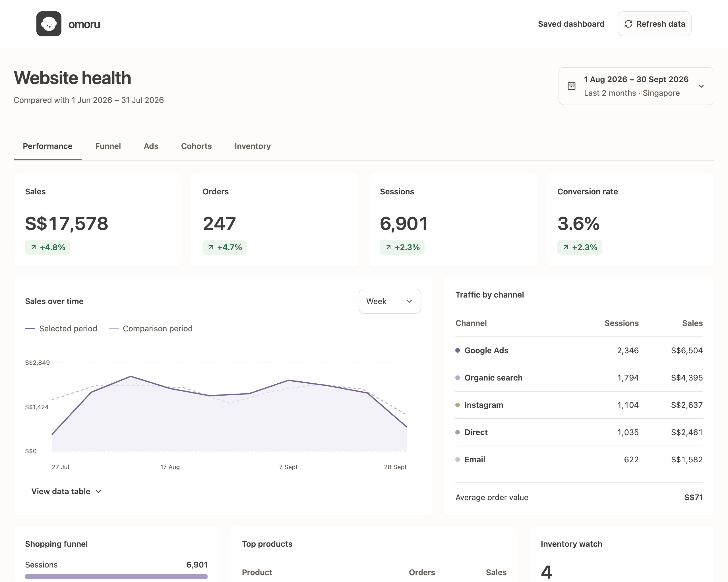This screenshot has width=728, height=582.
Task: Click the Organic search channel dot
Action: 458,378
